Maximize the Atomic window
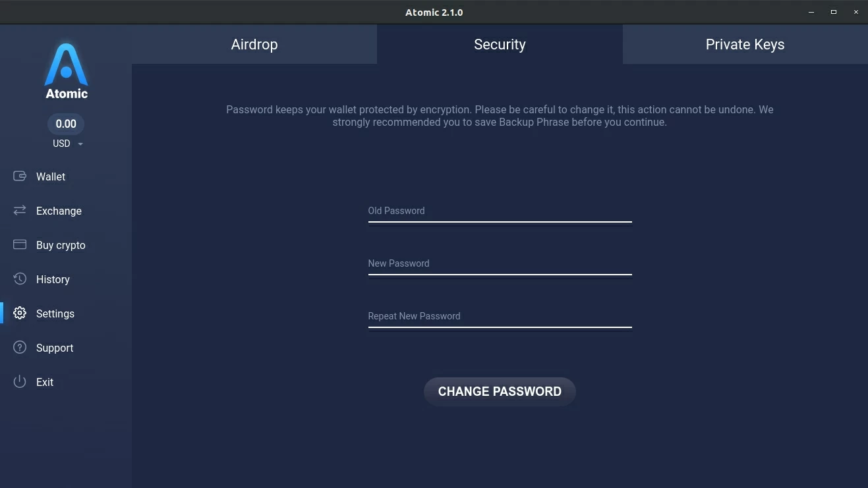The image size is (868, 488). point(833,12)
